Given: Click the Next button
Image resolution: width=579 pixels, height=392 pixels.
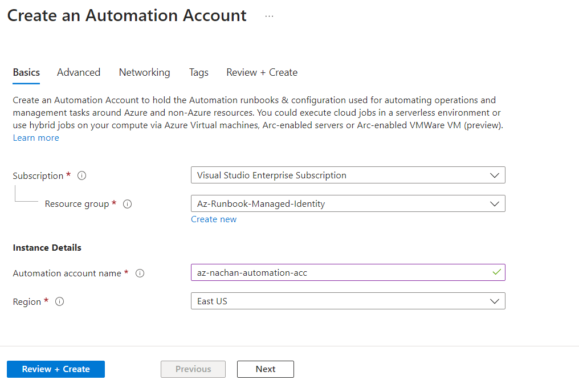Looking at the screenshot, I should point(266,369).
